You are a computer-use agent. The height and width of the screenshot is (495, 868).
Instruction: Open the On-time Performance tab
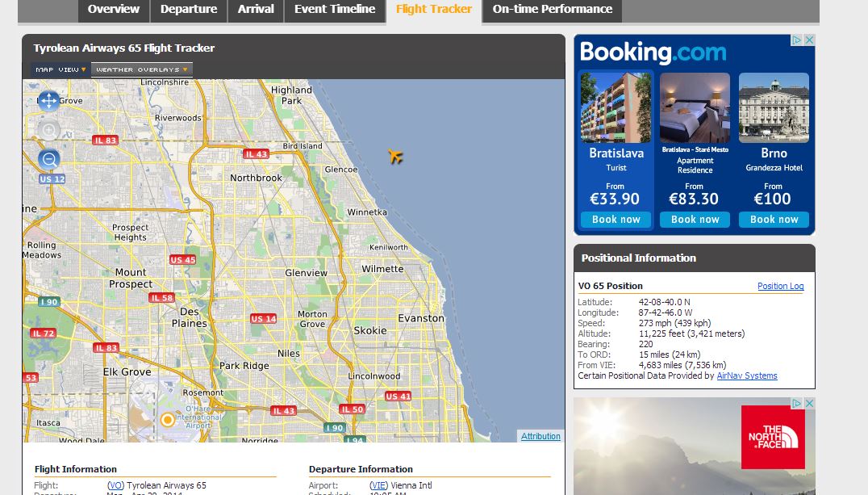click(553, 10)
